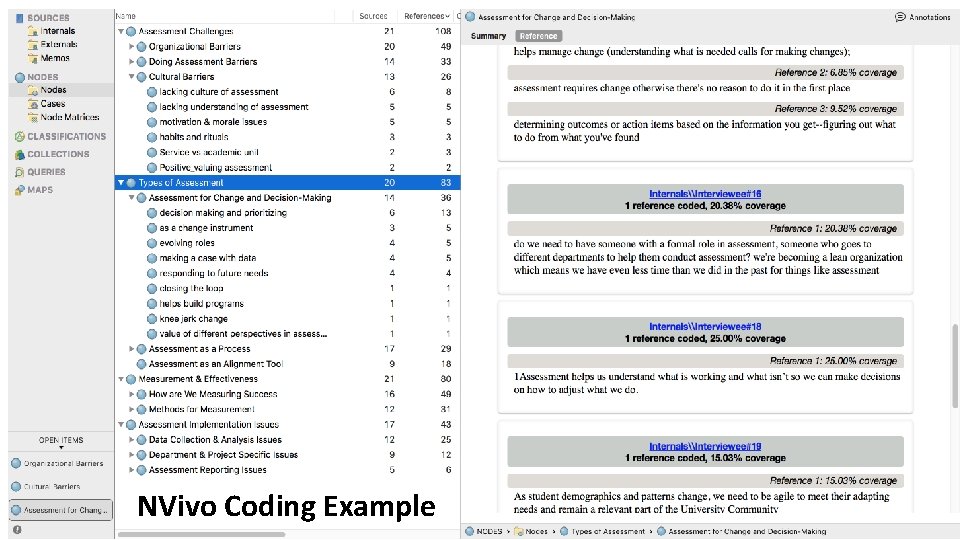
Task: Expand the Doing Assessment Barriers node
Action: point(131,62)
